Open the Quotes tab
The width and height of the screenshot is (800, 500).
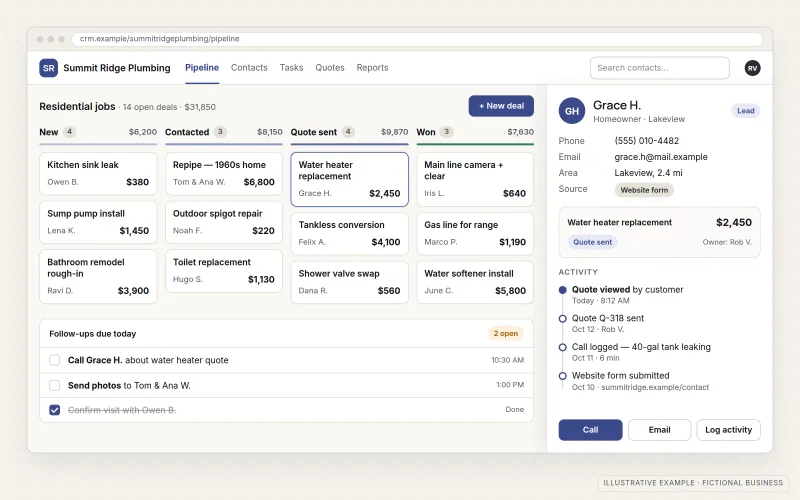330,67
